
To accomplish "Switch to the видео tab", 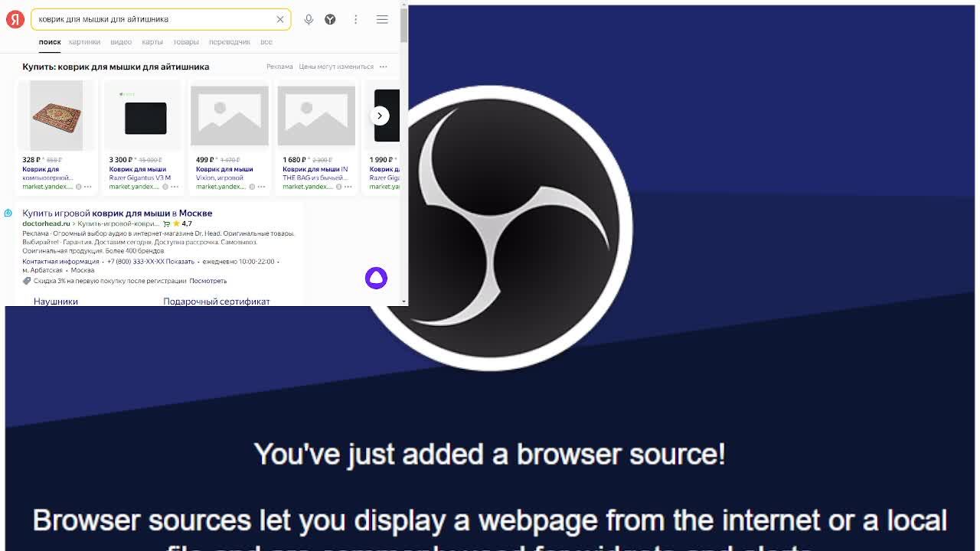I will click(x=121, y=42).
